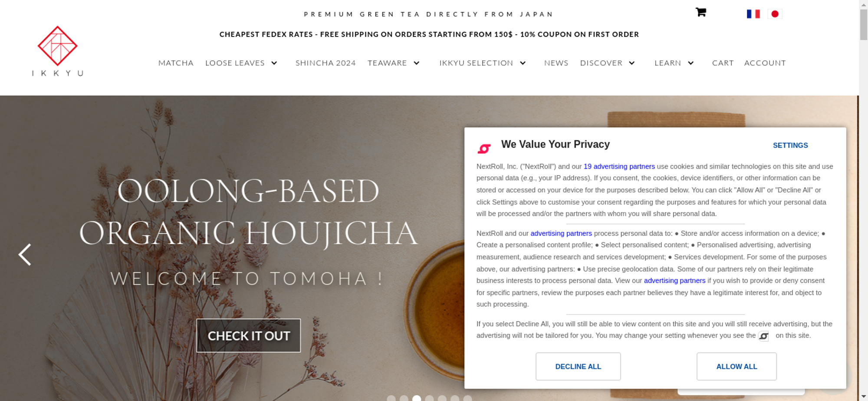The height and width of the screenshot is (401, 868).
Task: Select the first carousel dot
Action: click(x=391, y=398)
